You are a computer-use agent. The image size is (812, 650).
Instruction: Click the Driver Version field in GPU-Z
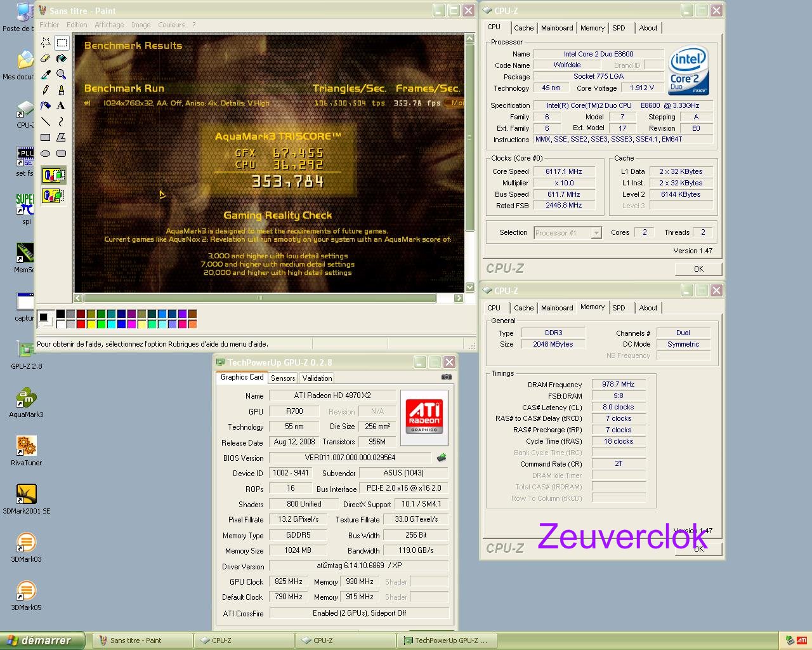359,566
